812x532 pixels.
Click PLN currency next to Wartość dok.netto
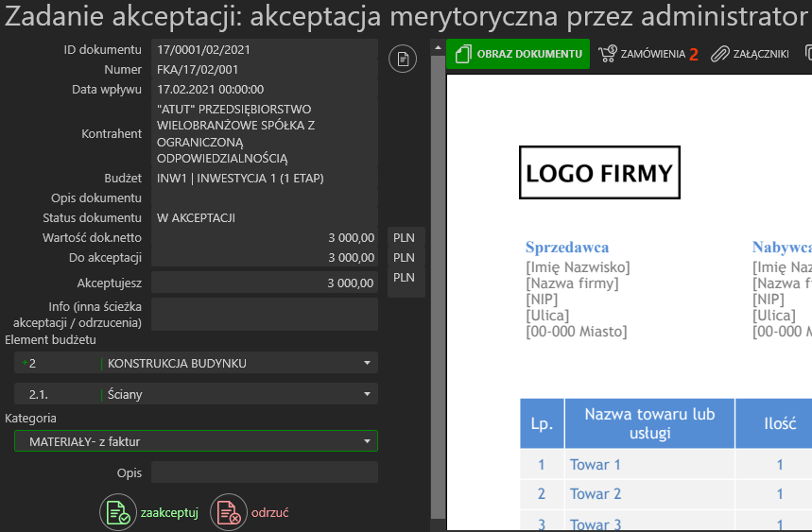[404, 237]
